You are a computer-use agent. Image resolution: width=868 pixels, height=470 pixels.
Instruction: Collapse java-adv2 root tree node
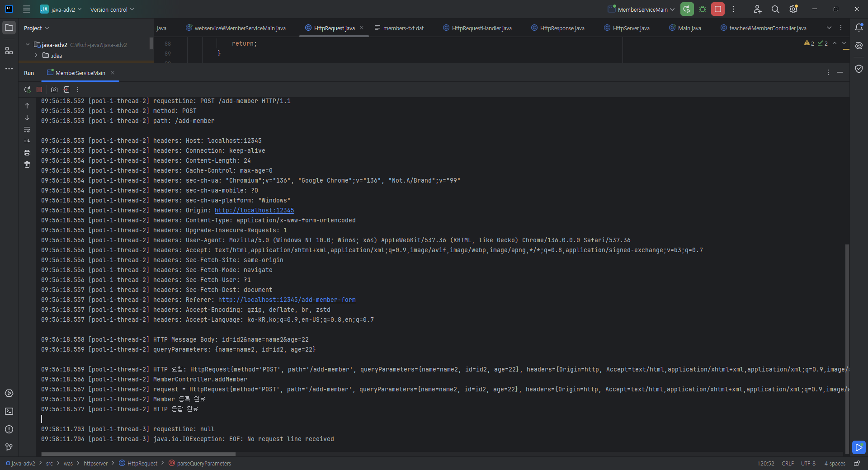[x=28, y=45]
